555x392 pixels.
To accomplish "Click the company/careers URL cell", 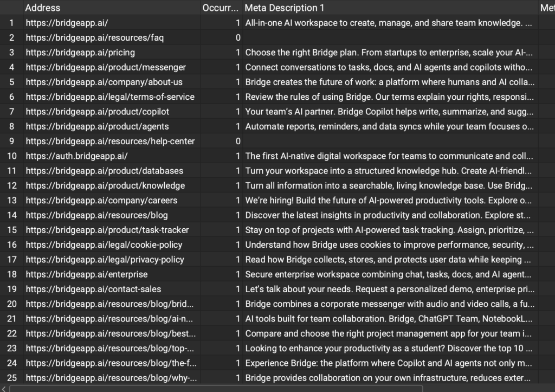I will pyautogui.click(x=101, y=200).
